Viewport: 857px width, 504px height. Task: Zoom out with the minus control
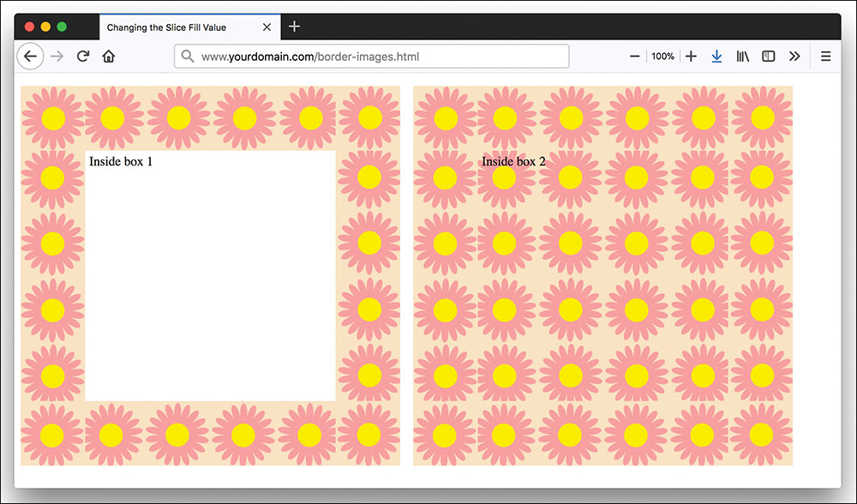point(634,56)
